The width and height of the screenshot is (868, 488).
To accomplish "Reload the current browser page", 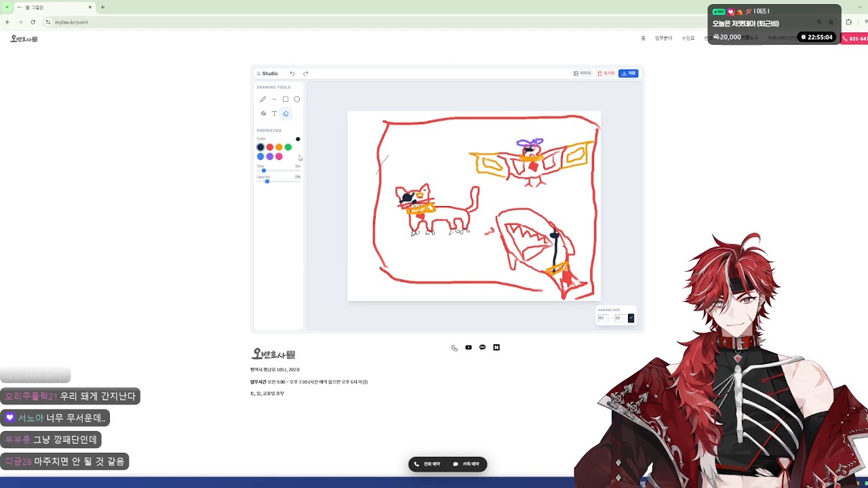I will [33, 22].
